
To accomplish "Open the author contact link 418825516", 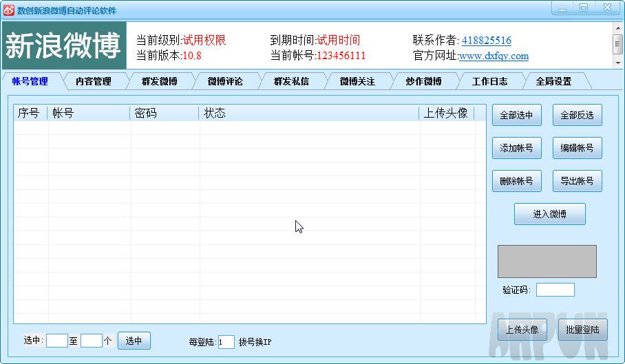I will click(486, 41).
